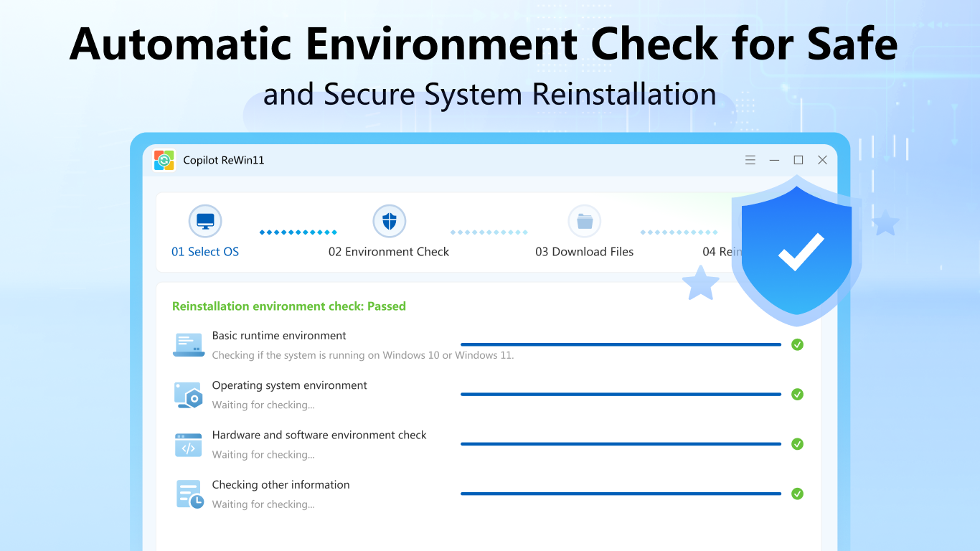Expand the dotted connector after 01 Select OS
This screenshot has height=551, width=980.
pos(298,231)
